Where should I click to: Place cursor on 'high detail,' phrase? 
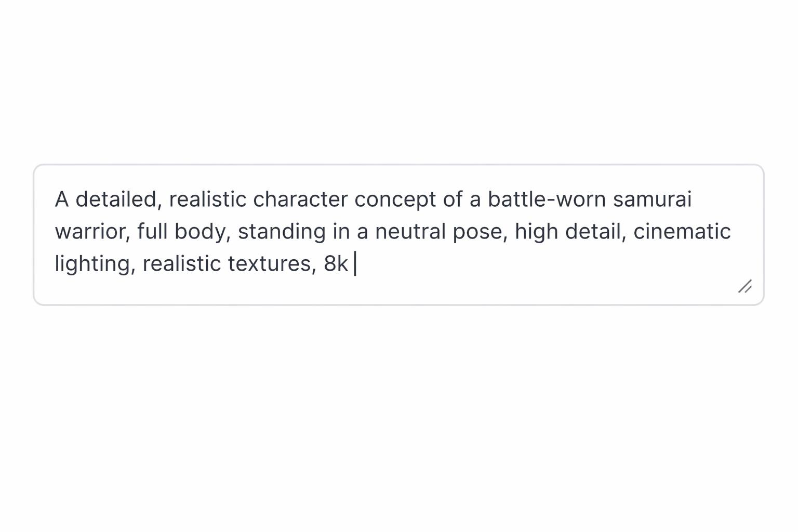570,233
